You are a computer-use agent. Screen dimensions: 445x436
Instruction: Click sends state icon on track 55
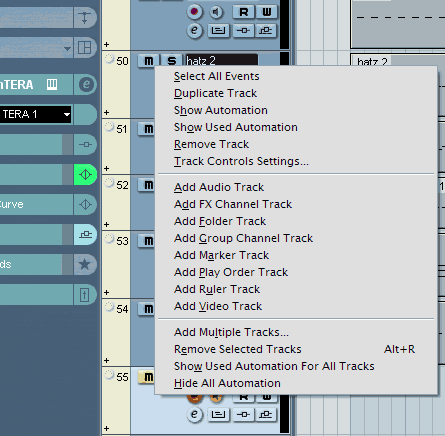pyautogui.click(x=266, y=414)
